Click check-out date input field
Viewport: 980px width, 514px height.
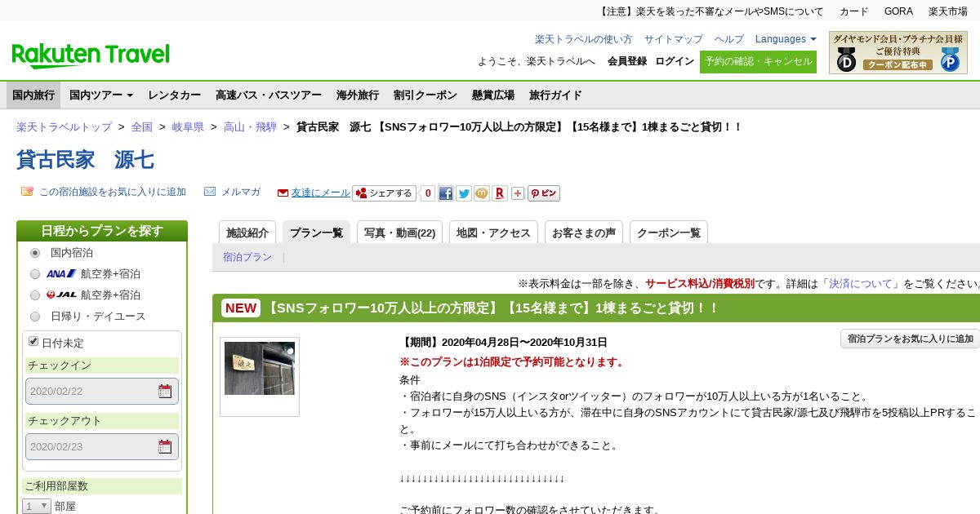(102, 446)
